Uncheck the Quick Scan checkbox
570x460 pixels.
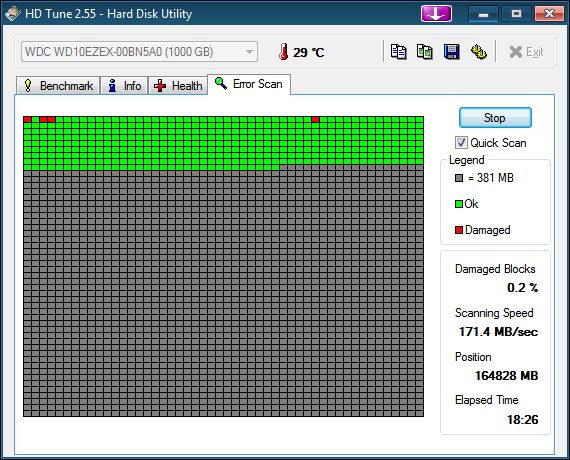pos(461,143)
